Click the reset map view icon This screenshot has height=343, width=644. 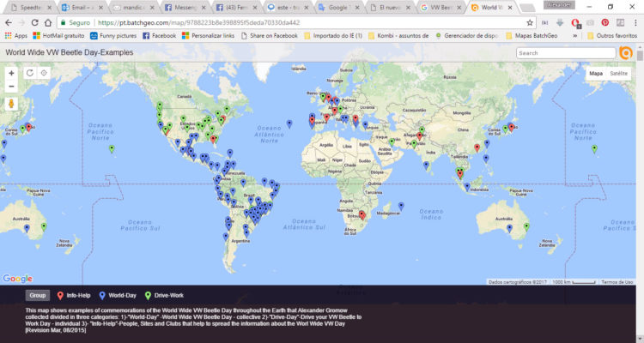pos(30,73)
